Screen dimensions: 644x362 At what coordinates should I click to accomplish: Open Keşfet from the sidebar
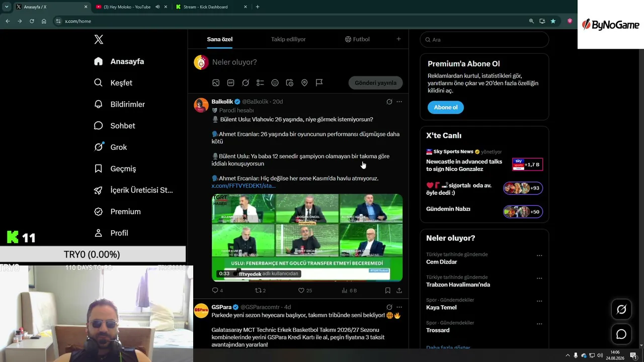(113, 83)
